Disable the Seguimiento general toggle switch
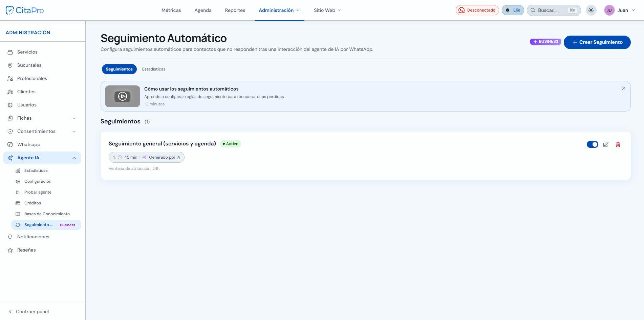The image size is (644, 320). point(593,144)
